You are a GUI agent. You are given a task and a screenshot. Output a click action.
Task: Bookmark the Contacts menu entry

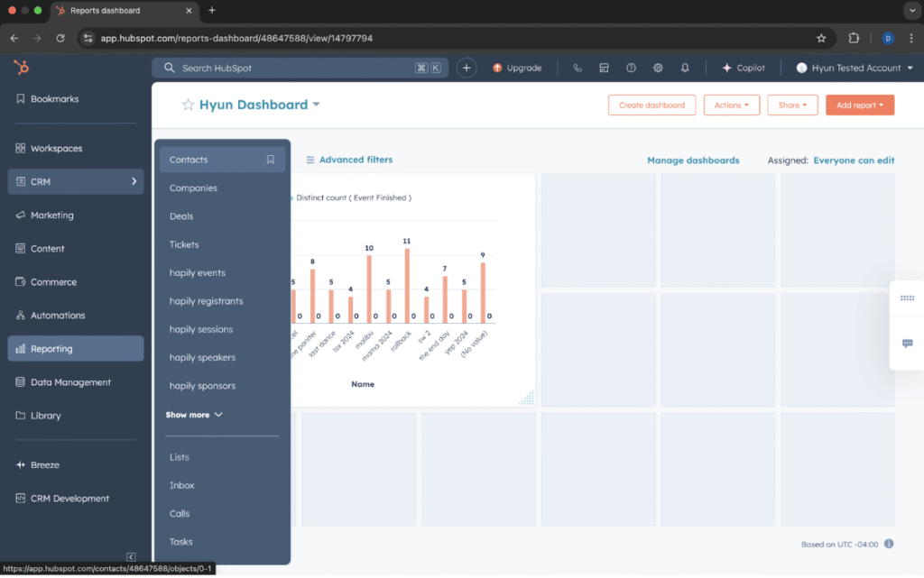coord(270,160)
